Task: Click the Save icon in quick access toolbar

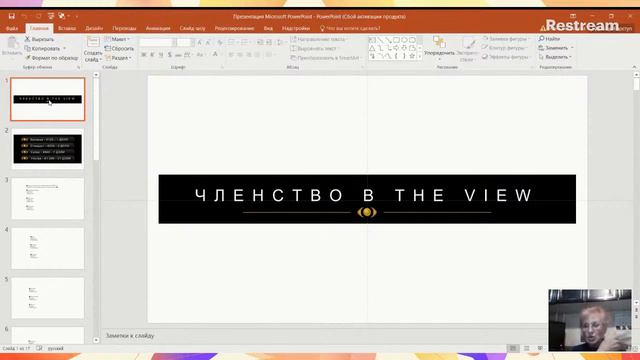Action: pyautogui.click(x=11, y=16)
